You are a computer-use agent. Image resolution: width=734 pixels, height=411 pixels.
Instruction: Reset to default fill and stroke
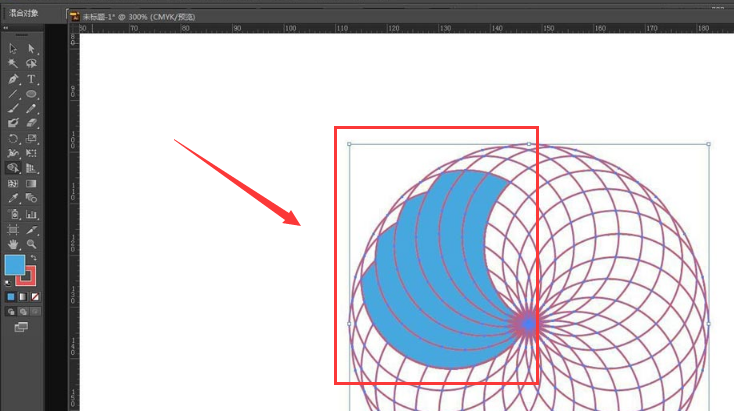[7, 282]
